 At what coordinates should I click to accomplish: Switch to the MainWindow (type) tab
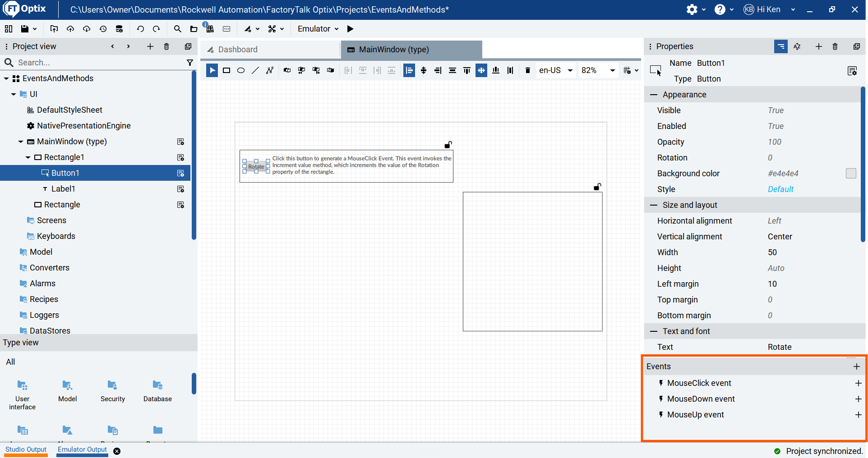point(411,50)
